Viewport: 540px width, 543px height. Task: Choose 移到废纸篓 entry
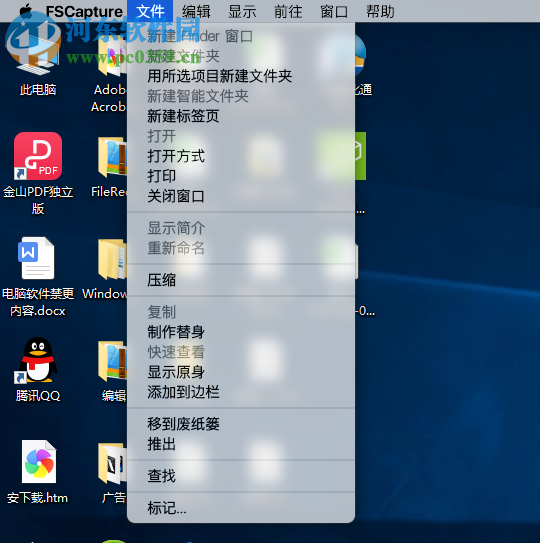click(241, 424)
